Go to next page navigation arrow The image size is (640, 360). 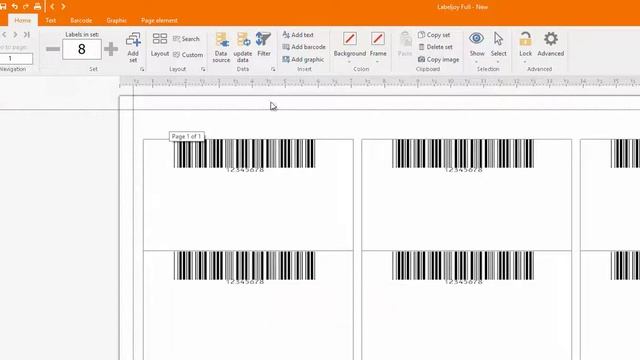(15, 35)
